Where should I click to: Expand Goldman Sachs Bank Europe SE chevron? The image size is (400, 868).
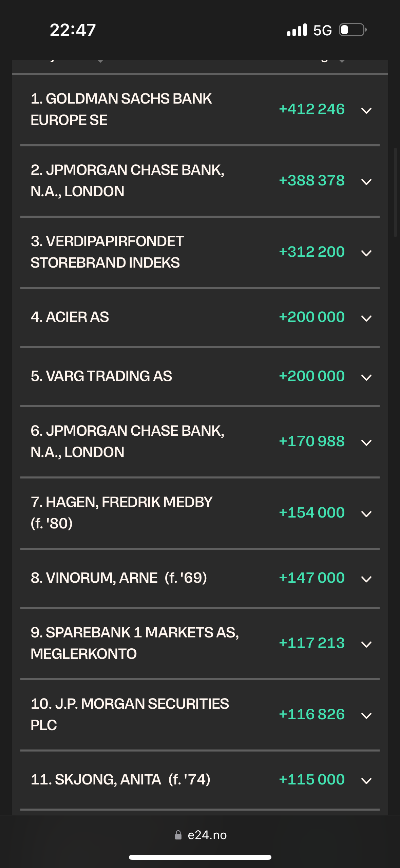(366, 110)
